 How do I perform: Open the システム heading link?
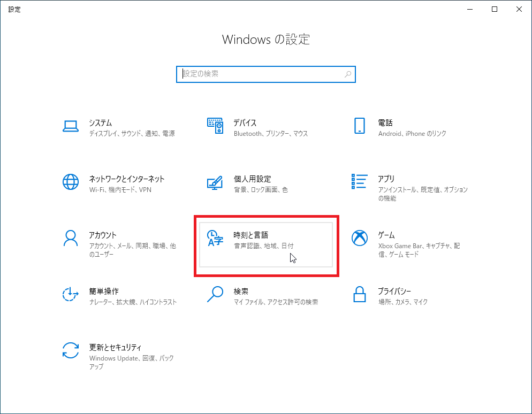pos(101,122)
